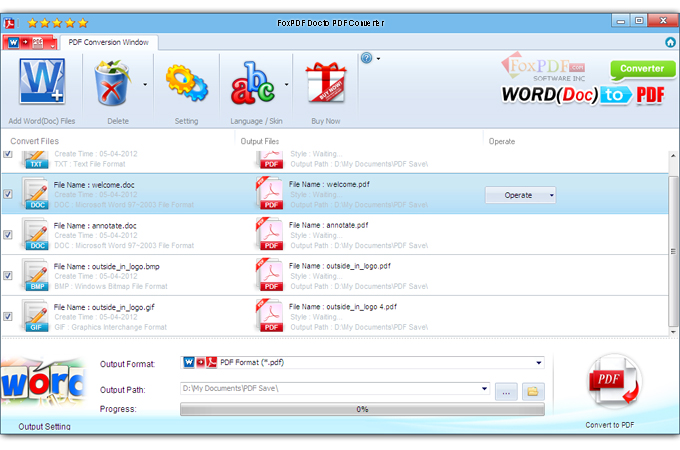Click the Delete recycle bin icon
The height and width of the screenshot is (450, 680).
click(x=112, y=83)
